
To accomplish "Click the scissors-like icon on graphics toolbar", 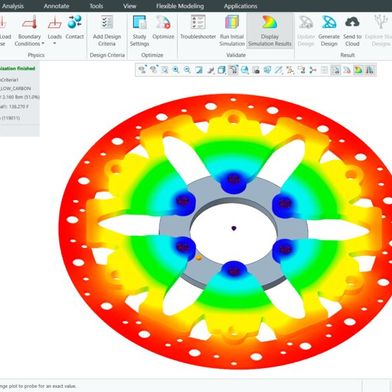I will point(313,70).
